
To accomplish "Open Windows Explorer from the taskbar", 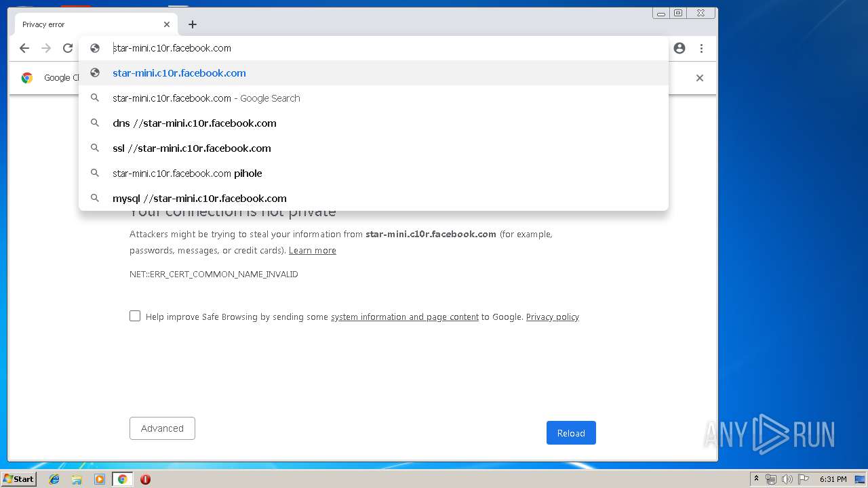I will pos(77,479).
